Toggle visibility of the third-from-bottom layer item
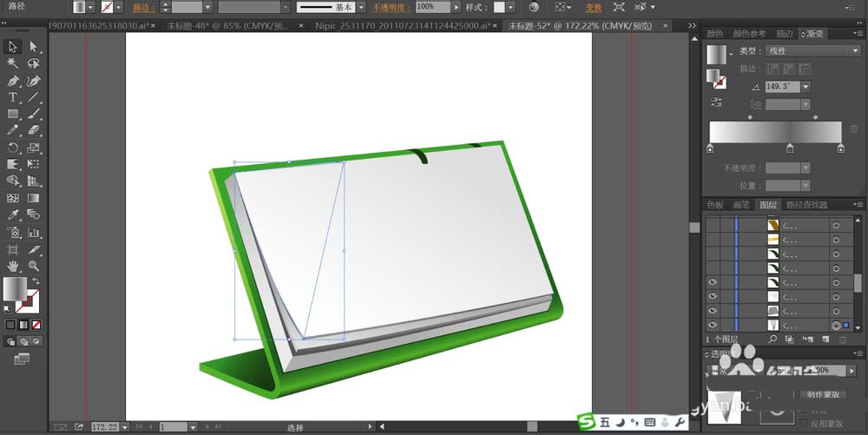 (713, 297)
